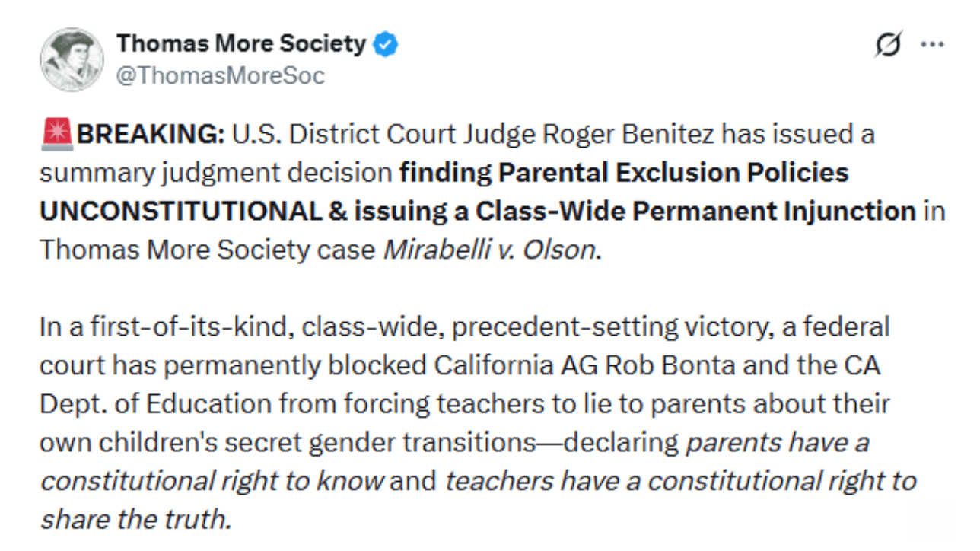Click the Grok icon beside the post
Screen dimensions: 980x551
coord(886,46)
